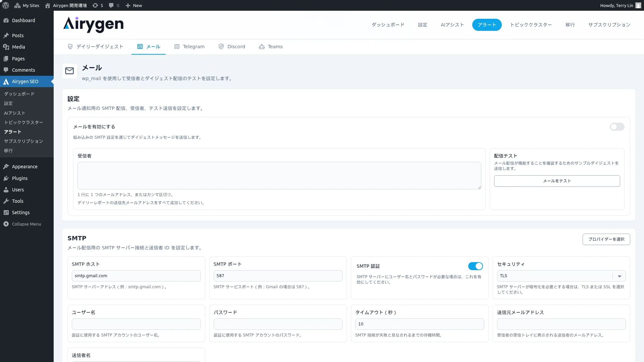This screenshot has height=362, width=644.
Task: Click the Airygen logo
Action: point(93,24)
